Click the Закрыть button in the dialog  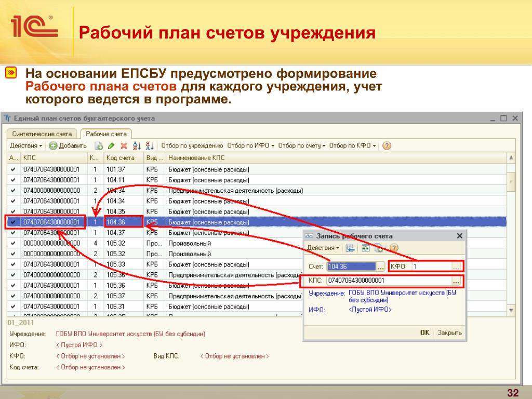click(x=449, y=332)
